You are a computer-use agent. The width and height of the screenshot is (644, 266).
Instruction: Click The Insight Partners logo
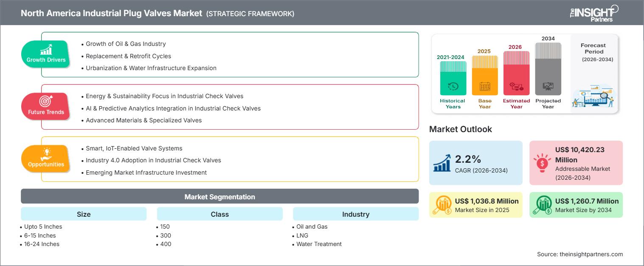pyautogui.click(x=594, y=13)
